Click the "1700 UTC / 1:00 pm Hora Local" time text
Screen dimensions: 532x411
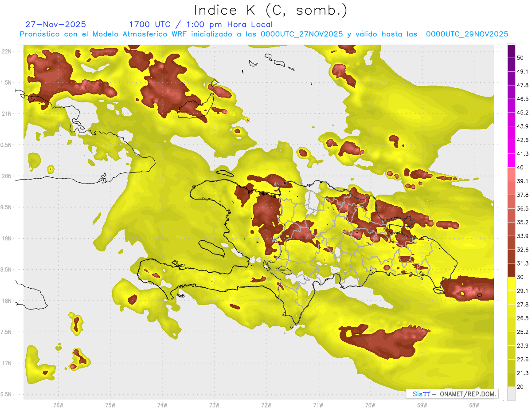click(200, 24)
